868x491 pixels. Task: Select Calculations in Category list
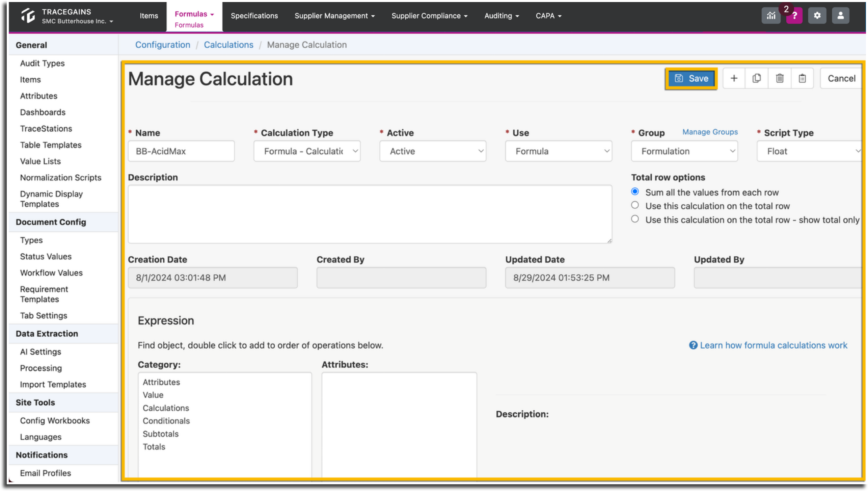pyautogui.click(x=166, y=408)
